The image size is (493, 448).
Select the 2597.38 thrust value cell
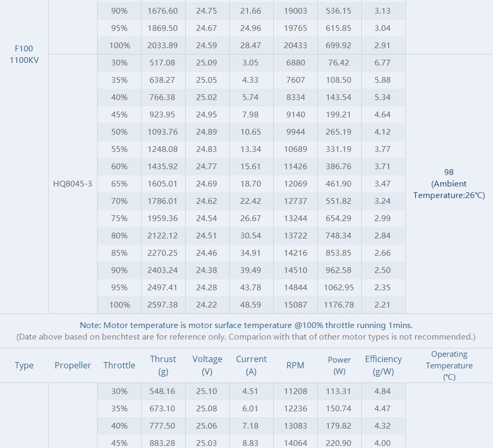pos(163,304)
